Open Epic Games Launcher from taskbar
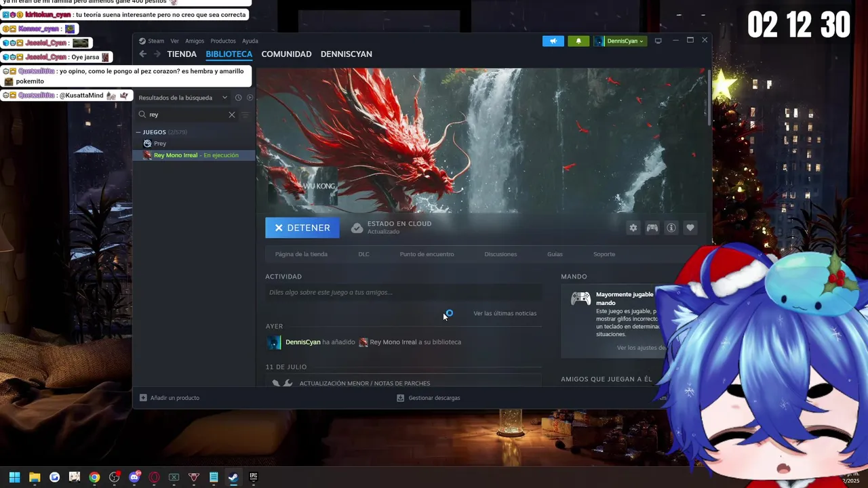This screenshot has height=488, width=868. pyautogui.click(x=253, y=477)
